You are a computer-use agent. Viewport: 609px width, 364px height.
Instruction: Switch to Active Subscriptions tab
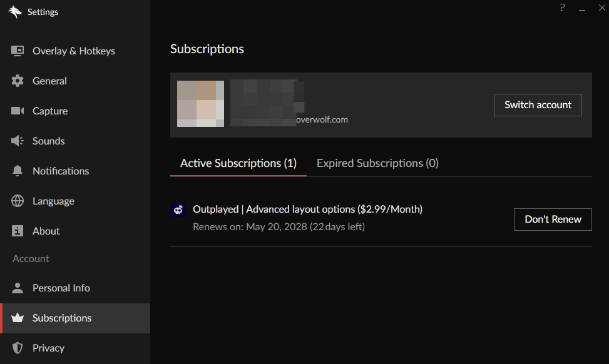pyautogui.click(x=238, y=163)
